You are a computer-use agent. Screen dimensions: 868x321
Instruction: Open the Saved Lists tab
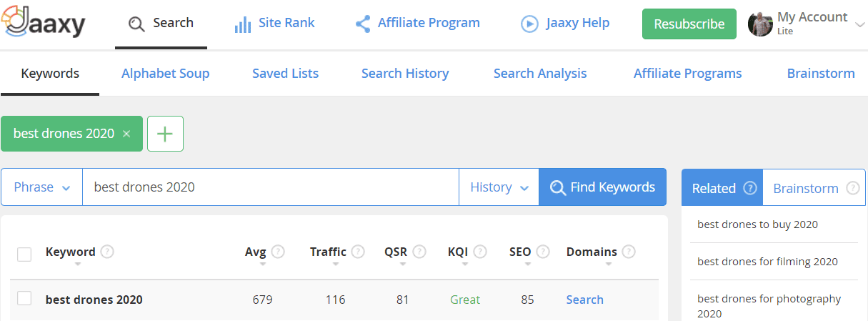click(x=285, y=73)
